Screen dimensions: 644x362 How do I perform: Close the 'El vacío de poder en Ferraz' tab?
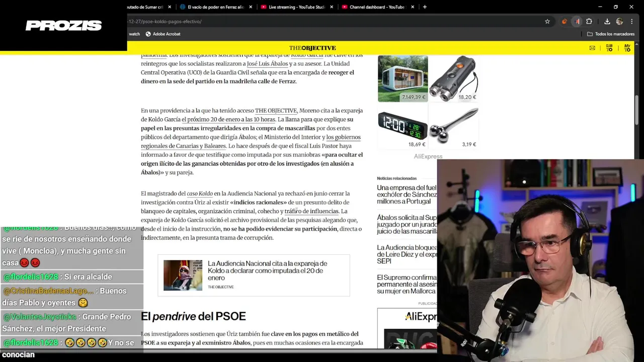pos(251,7)
